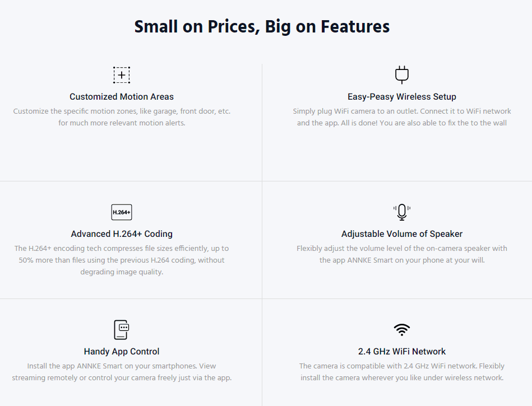Click the smartphone chat app icon
Screen dimensions: 532x406
[122, 329]
